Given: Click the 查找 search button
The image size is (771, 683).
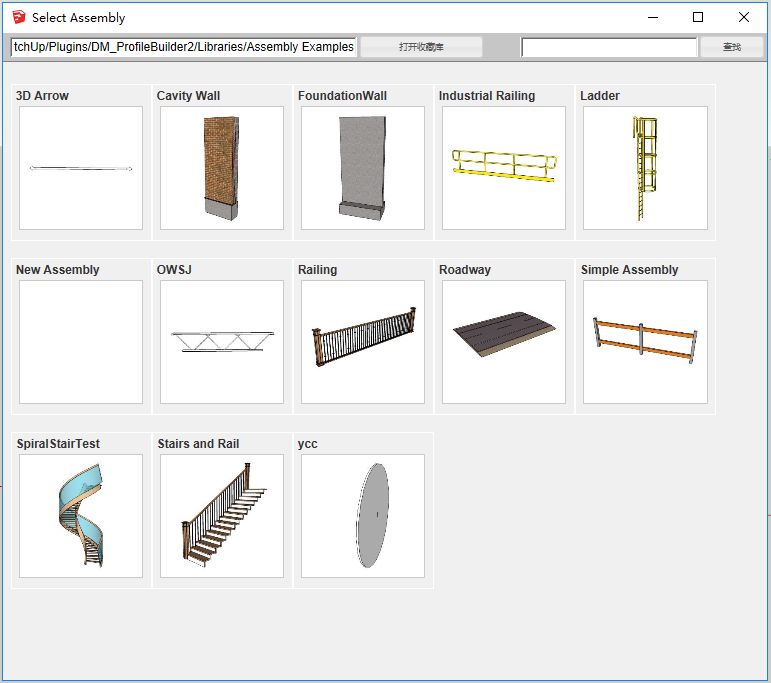Looking at the screenshot, I should click(731, 47).
